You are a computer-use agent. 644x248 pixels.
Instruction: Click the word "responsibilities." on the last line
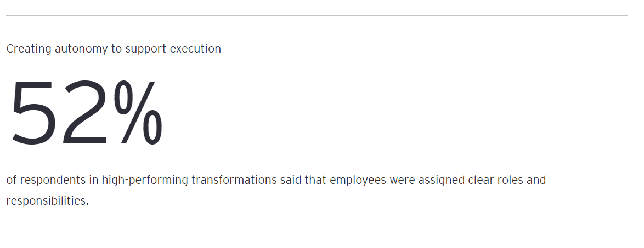coord(47,201)
